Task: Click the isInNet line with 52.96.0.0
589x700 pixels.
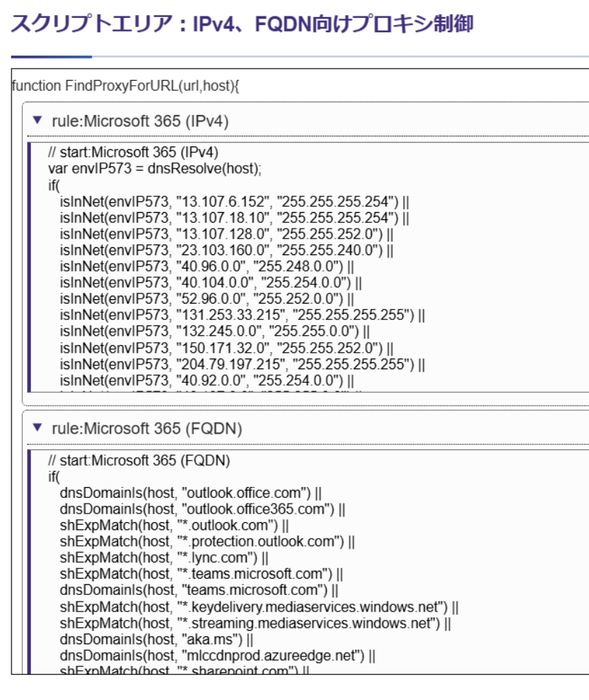Action: pos(207,299)
